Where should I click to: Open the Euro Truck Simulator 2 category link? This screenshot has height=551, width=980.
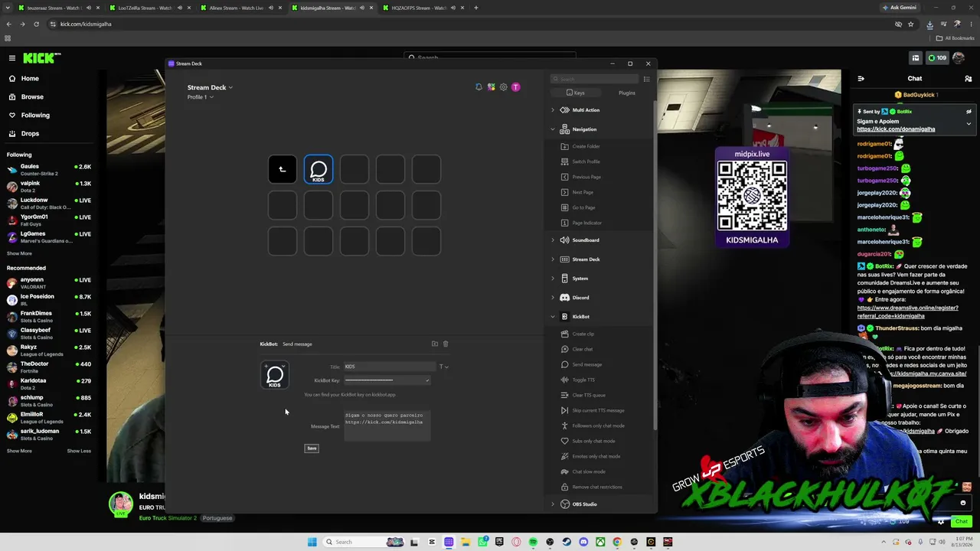168,518
